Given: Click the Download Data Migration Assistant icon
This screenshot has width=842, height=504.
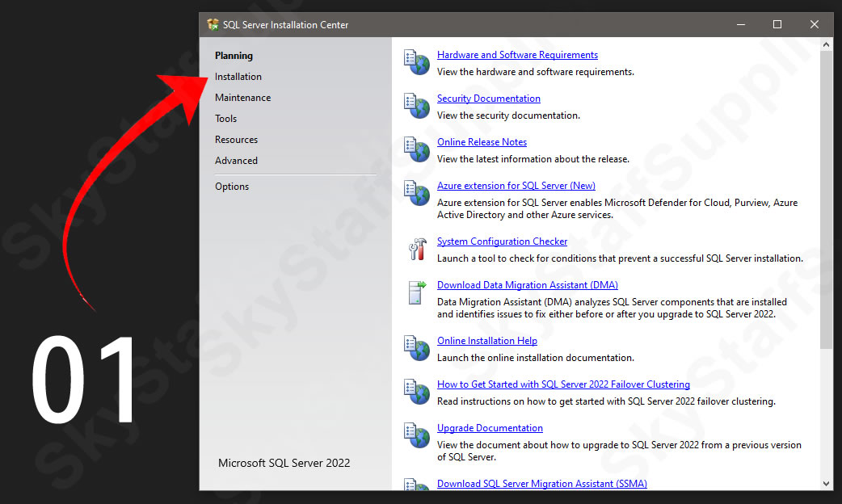Looking at the screenshot, I should pyautogui.click(x=417, y=292).
